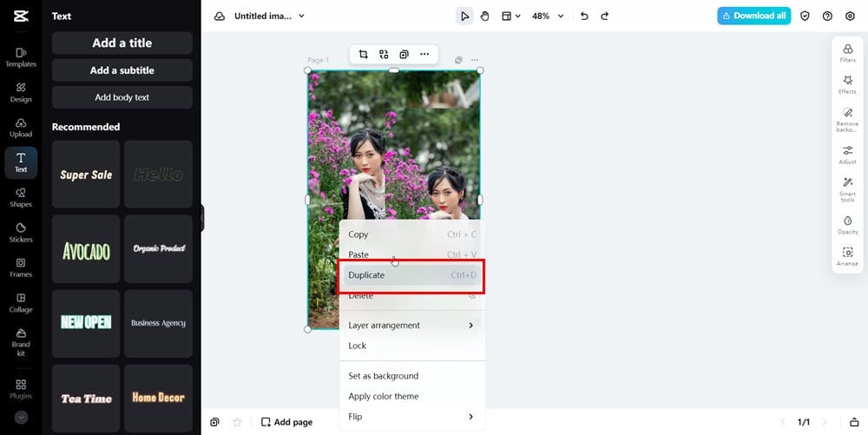Screen dimensions: 868x435
Task: Choose Duplicate from the context menu
Action: coord(411,275)
